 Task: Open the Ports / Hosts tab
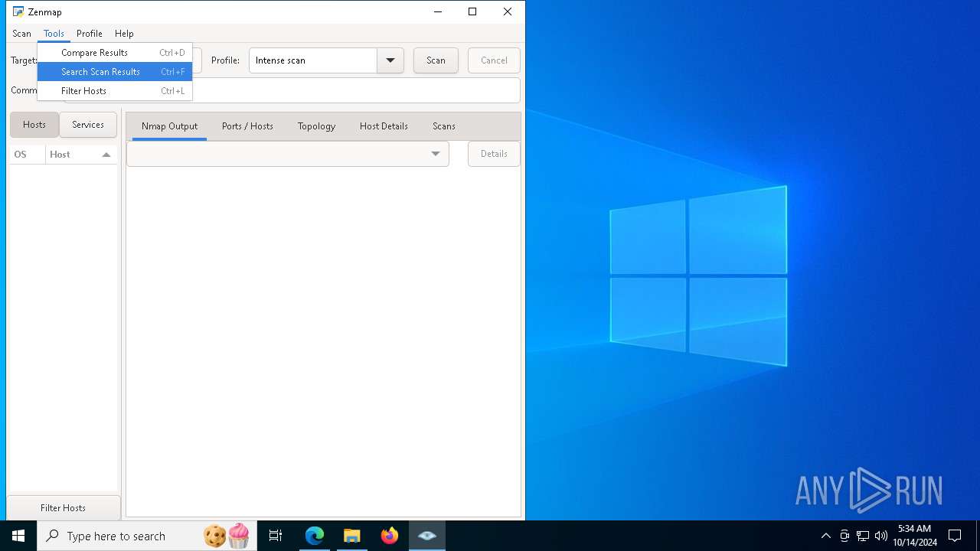247,126
